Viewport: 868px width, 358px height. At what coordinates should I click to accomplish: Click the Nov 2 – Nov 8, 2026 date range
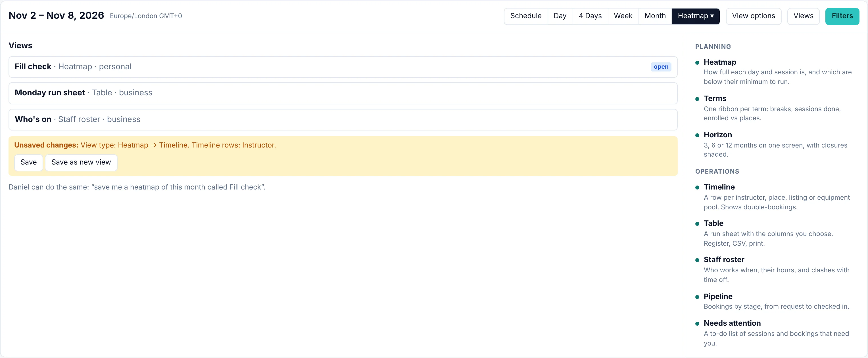[x=56, y=16]
